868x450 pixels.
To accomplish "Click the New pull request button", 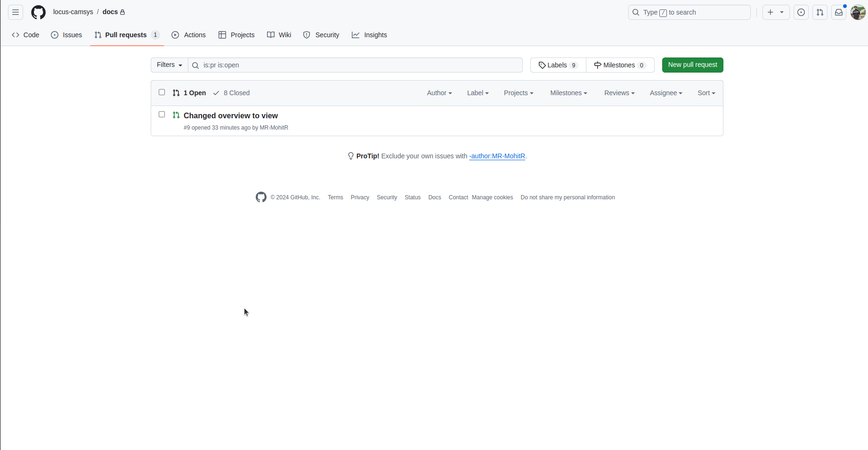I will coord(692,65).
